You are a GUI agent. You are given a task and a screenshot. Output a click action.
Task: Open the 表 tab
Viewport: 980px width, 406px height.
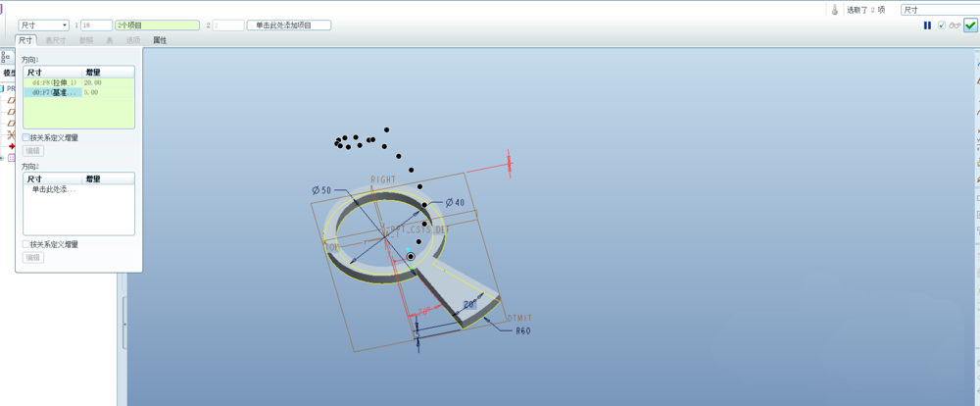[x=110, y=40]
